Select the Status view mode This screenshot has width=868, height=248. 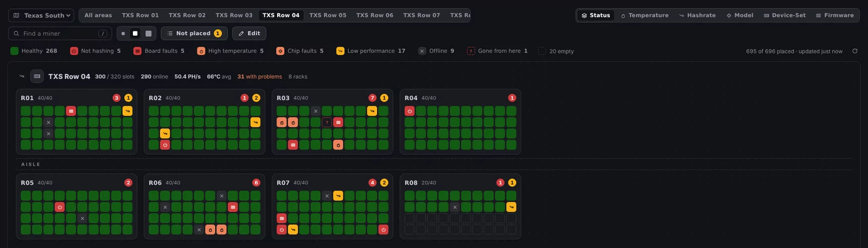(596, 15)
